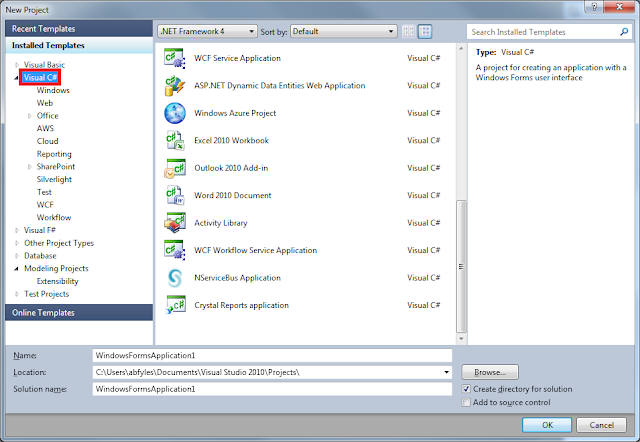Select the Web category
The height and width of the screenshot is (442, 640).
44,103
